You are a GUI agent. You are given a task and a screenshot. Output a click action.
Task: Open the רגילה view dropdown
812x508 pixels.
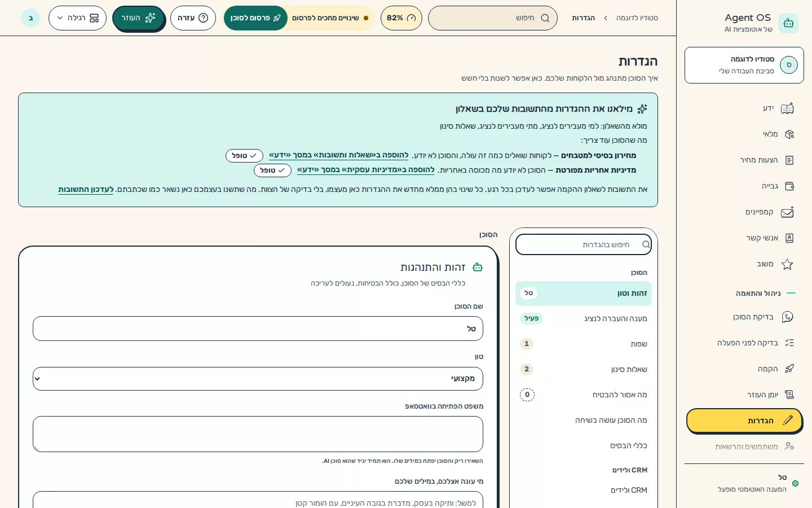pos(78,18)
